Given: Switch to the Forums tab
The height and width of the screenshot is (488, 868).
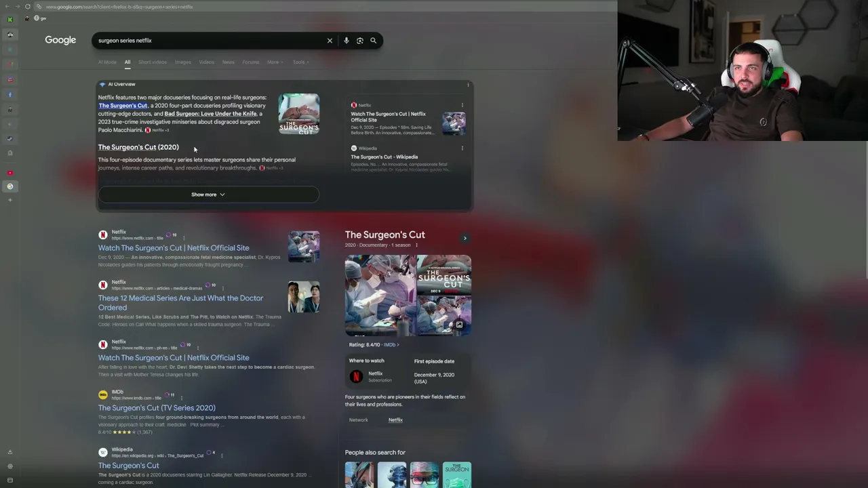Looking at the screenshot, I should click(x=251, y=62).
